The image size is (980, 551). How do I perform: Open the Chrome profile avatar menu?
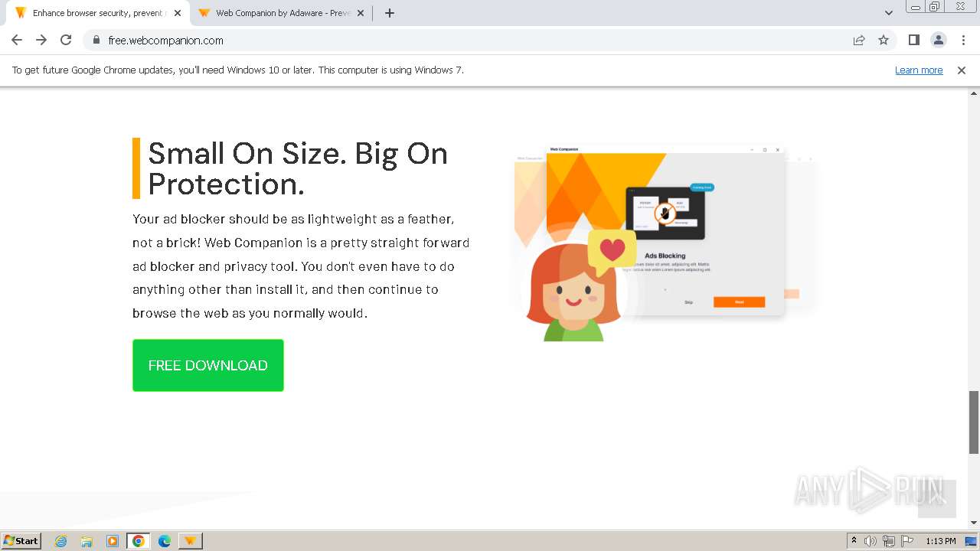[x=939, y=40]
